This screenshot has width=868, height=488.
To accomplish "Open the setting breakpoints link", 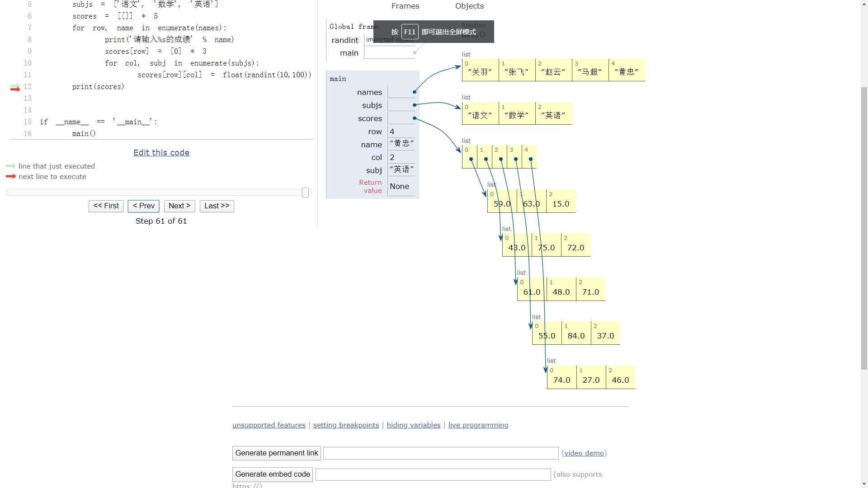I will pyautogui.click(x=346, y=425).
